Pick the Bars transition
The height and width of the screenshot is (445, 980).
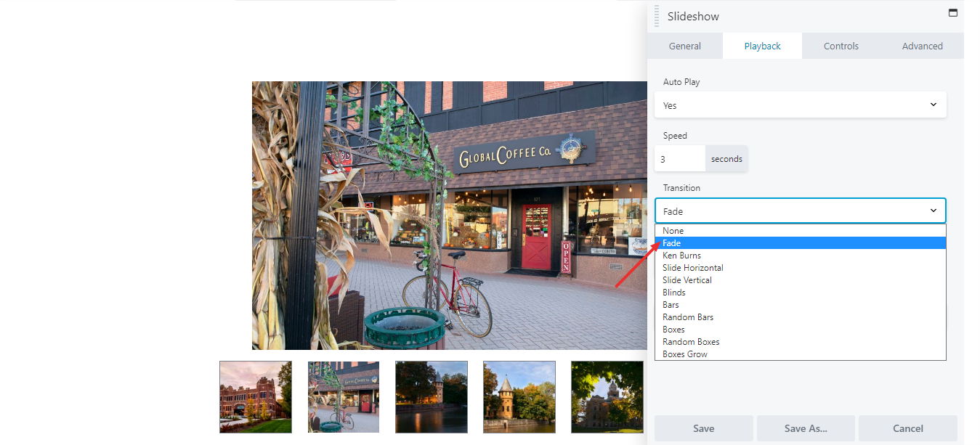point(801,305)
